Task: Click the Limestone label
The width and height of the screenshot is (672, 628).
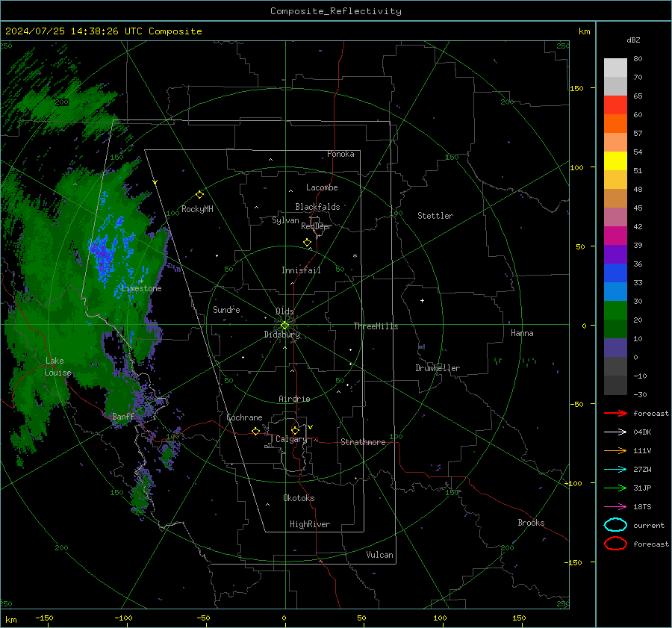Action: (141, 288)
